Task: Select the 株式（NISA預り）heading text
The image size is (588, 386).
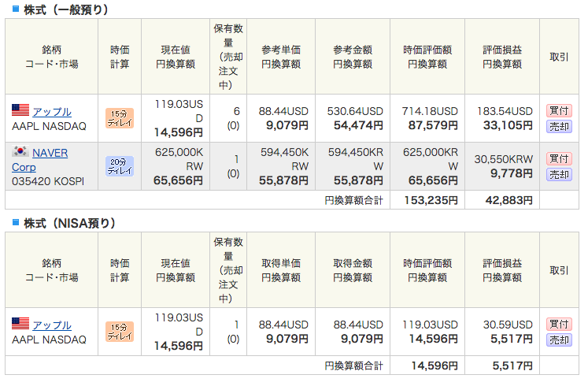Action: point(70,223)
